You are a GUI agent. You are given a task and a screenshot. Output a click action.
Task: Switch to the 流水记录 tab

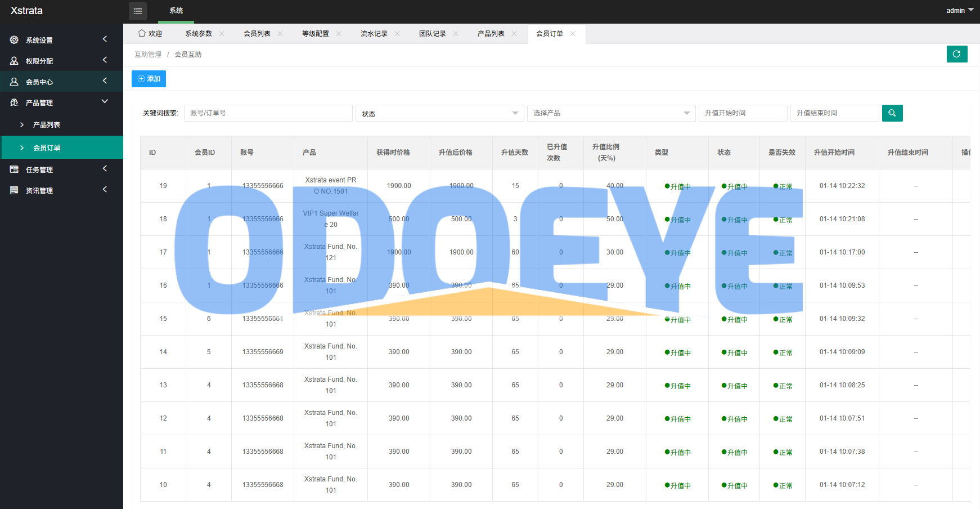pos(374,34)
